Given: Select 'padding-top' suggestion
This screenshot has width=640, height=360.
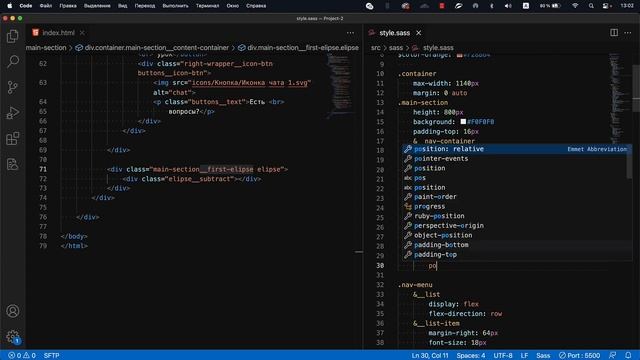Looking at the screenshot, I should [517, 255].
